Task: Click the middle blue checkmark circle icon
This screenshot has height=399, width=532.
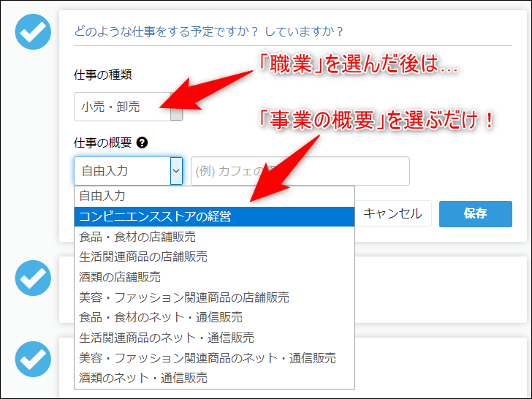Action: (x=33, y=277)
